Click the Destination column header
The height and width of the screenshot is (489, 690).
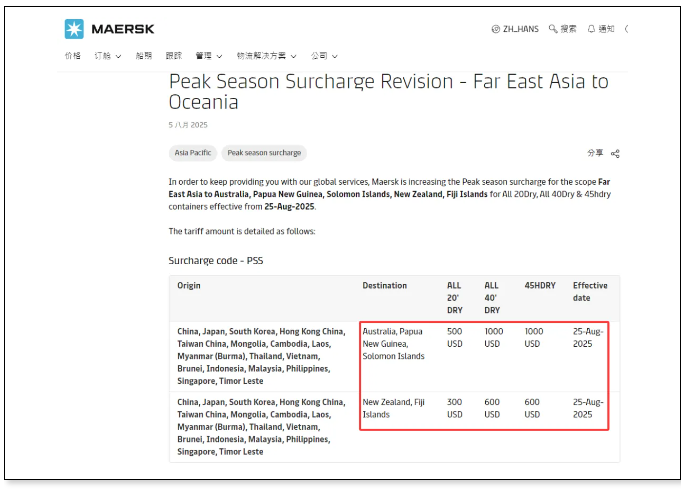coord(385,285)
